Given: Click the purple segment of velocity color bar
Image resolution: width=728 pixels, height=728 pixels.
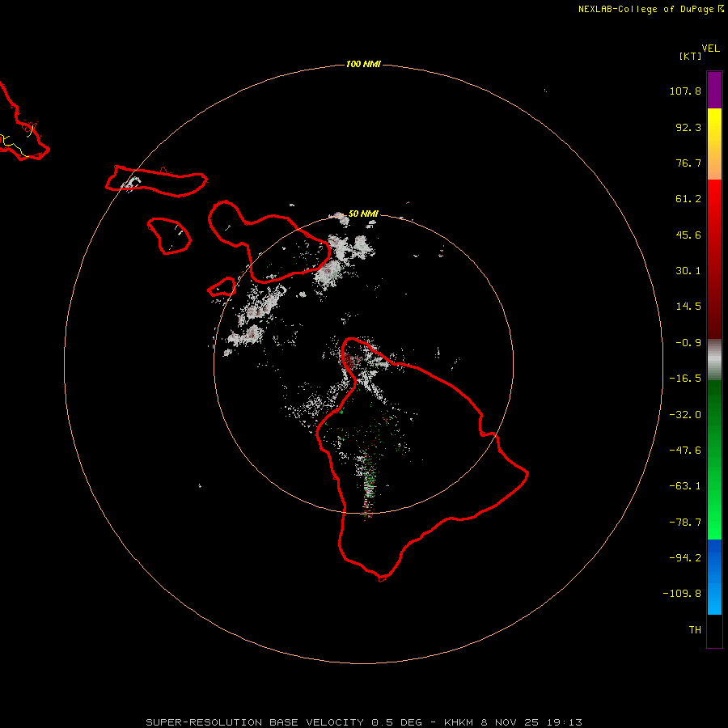Looking at the screenshot, I should [x=714, y=90].
